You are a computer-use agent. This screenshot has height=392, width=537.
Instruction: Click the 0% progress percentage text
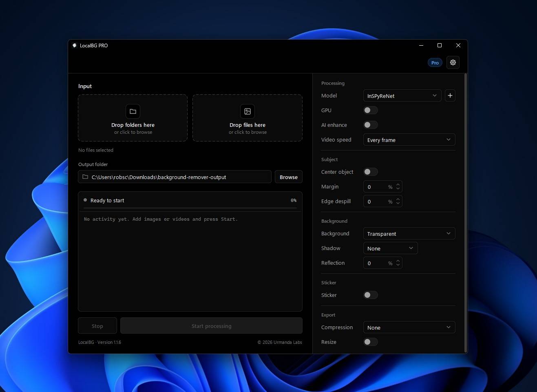[x=294, y=200]
